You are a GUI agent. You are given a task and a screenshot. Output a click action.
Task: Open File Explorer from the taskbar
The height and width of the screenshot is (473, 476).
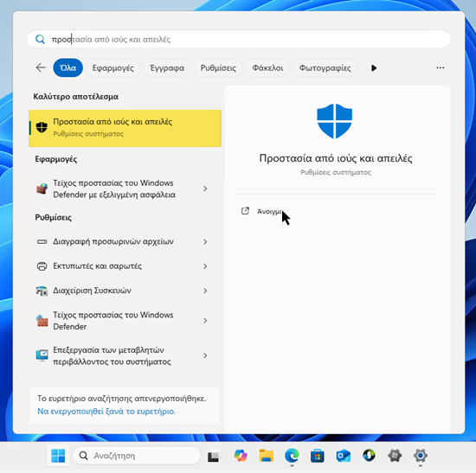[267, 456]
